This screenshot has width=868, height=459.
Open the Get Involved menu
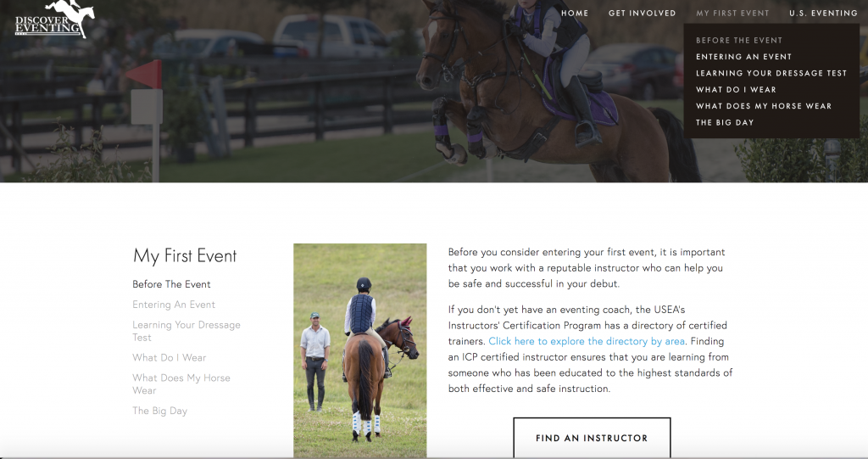[x=643, y=14]
